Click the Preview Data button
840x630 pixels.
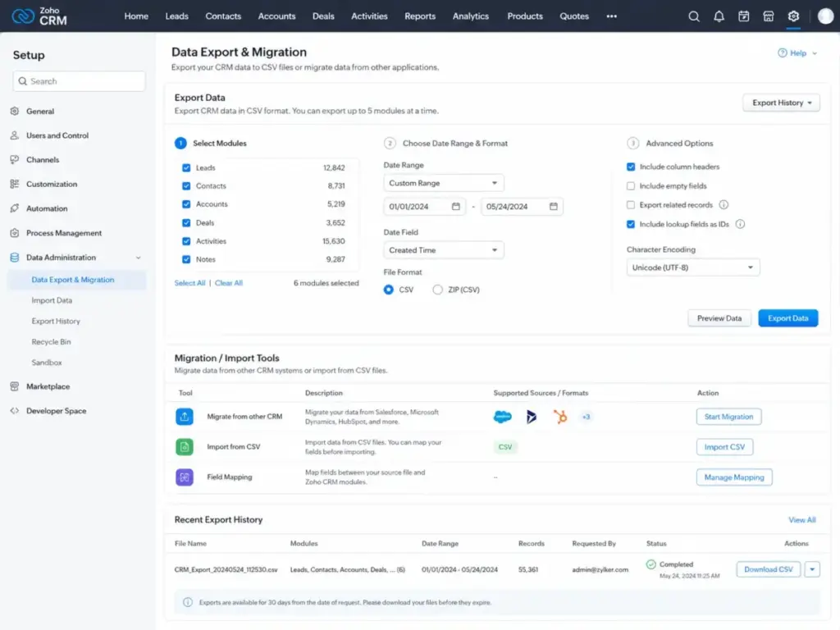[x=719, y=318]
